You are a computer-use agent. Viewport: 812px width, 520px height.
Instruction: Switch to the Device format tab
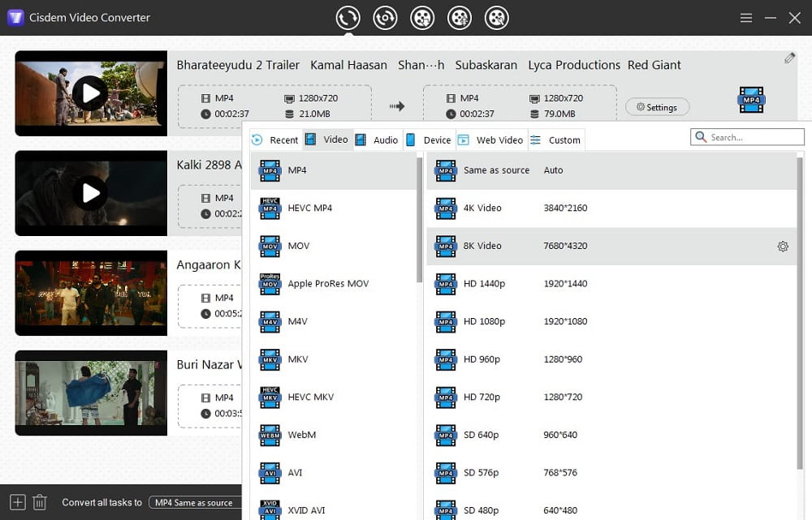(429, 140)
